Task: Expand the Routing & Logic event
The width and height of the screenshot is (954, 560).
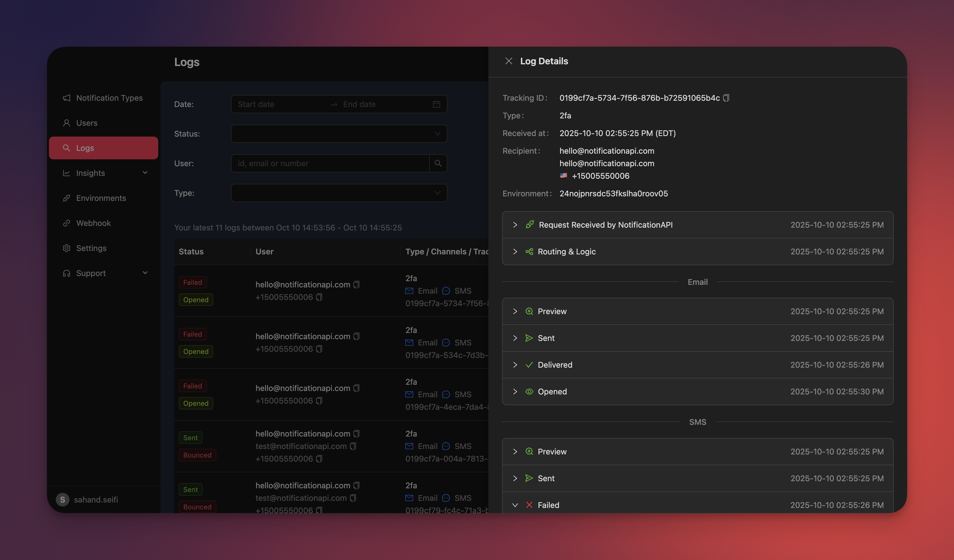Action: pyautogui.click(x=515, y=252)
